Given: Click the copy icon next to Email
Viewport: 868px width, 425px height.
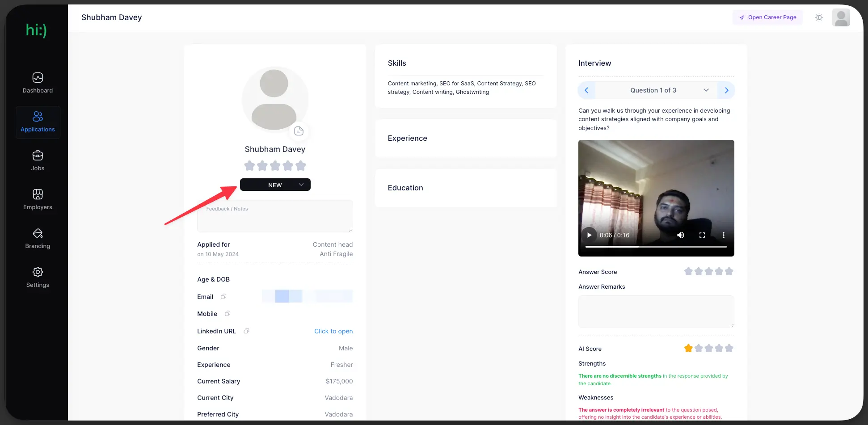Looking at the screenshot, I should (x=223, y=296).
